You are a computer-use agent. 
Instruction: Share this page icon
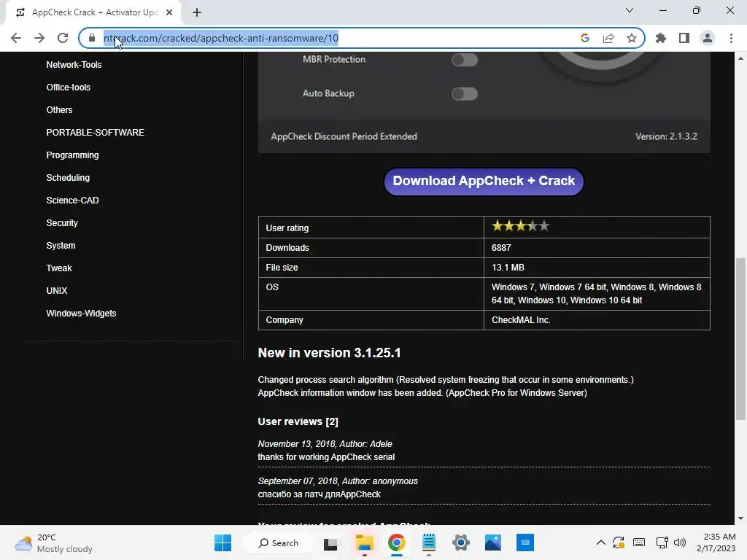coord(608,38)
